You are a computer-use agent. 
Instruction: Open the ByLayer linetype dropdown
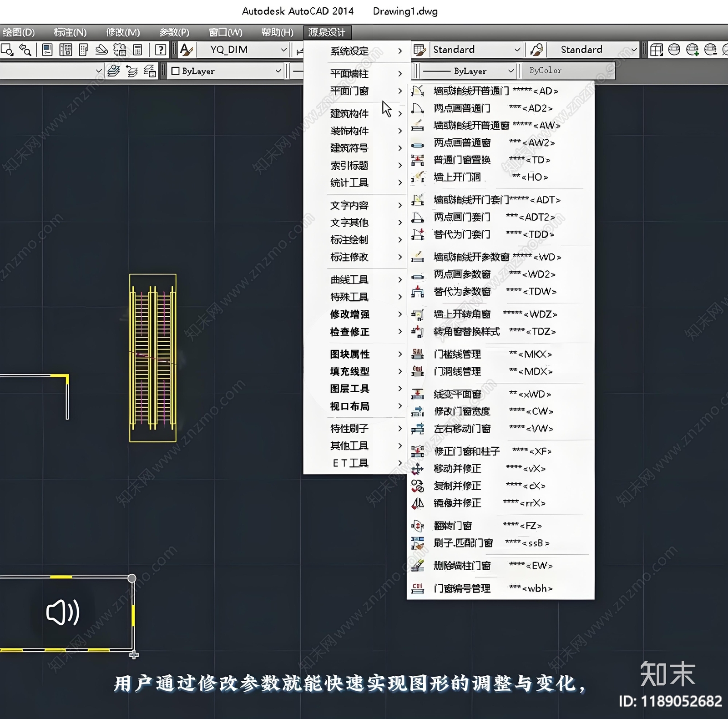click(468, 71)
